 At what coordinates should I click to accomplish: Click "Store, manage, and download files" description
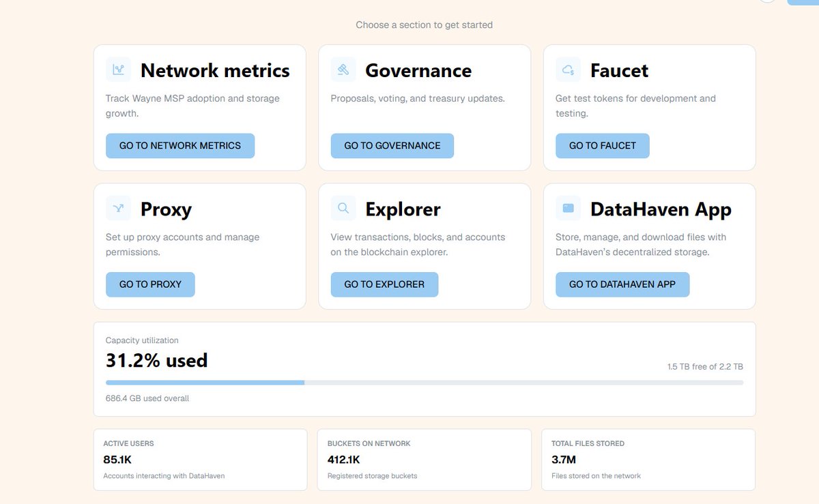(x=641, y=244)
